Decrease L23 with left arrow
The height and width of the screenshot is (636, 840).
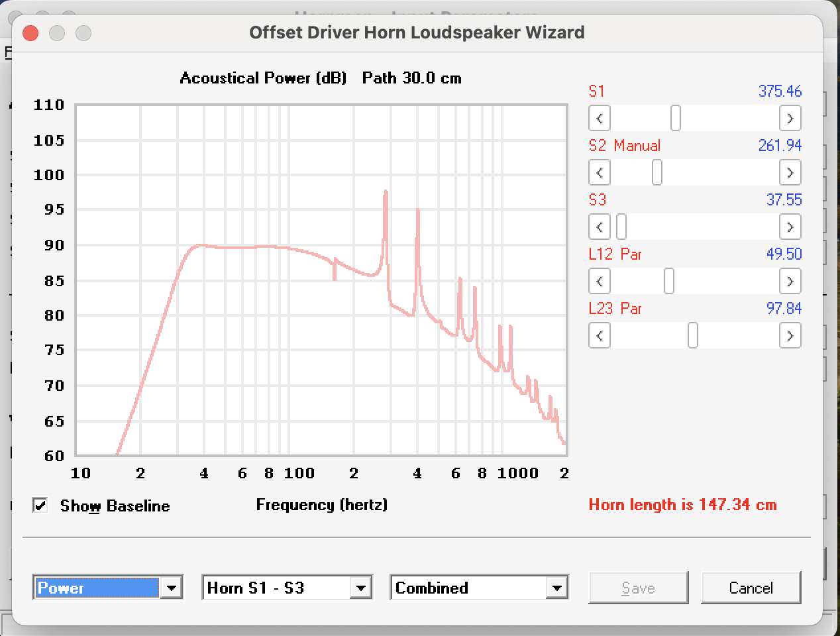click(600, 336)
